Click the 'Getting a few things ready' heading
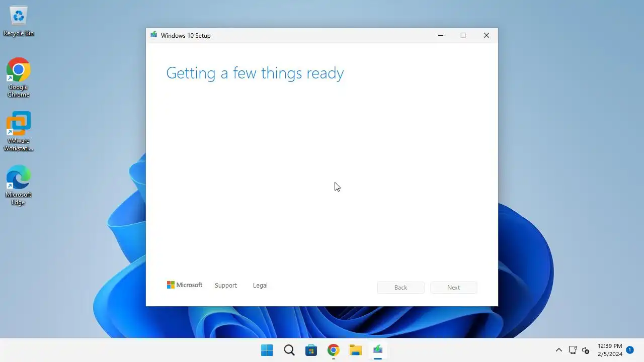The width and height of the screenshot is (644, 362). pyautogui.click(x=255, y=73)
